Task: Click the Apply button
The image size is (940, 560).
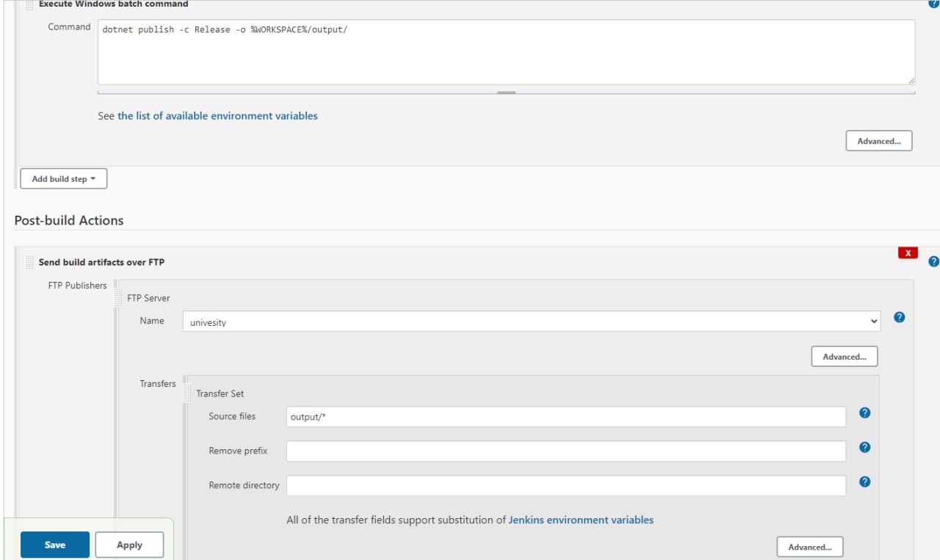Action: (x=129, y=545)
